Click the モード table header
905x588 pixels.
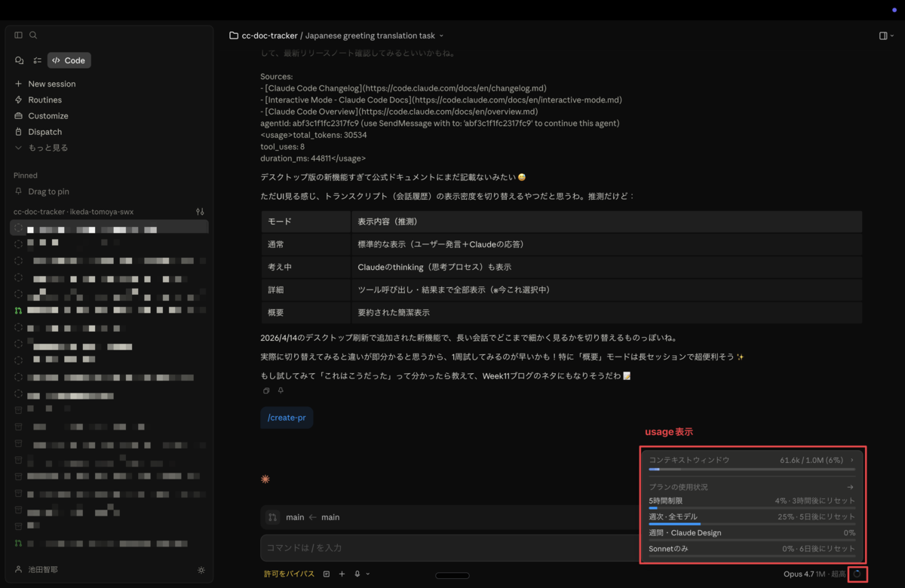click(x=305, y=222)
